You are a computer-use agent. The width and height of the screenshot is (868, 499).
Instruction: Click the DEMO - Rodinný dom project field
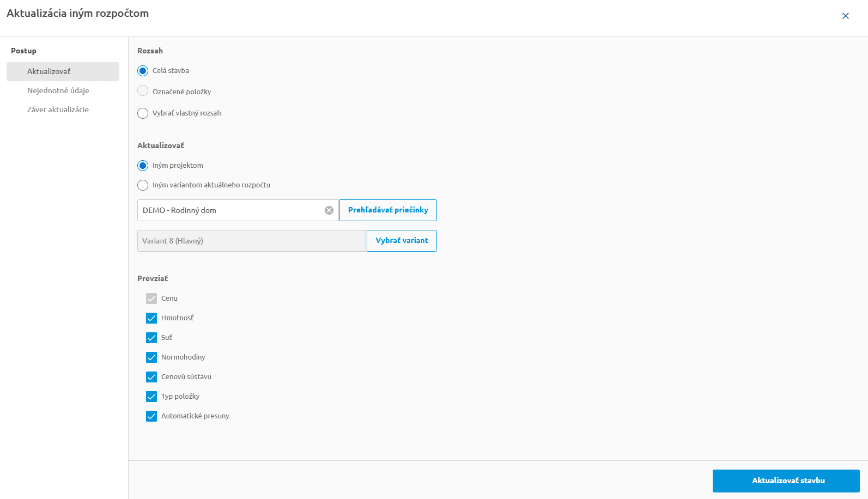click(238, 210)
